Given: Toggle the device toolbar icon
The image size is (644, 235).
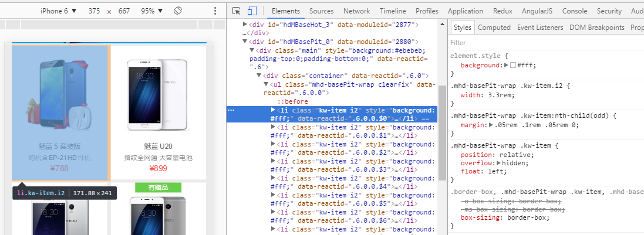Looking at the screenshot, I should coord(252,11).
